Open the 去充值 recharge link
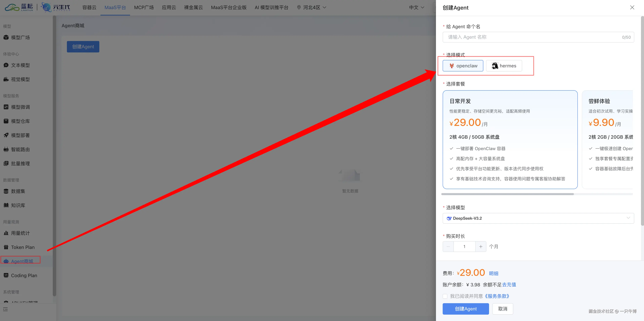 [x=509, y=285]
